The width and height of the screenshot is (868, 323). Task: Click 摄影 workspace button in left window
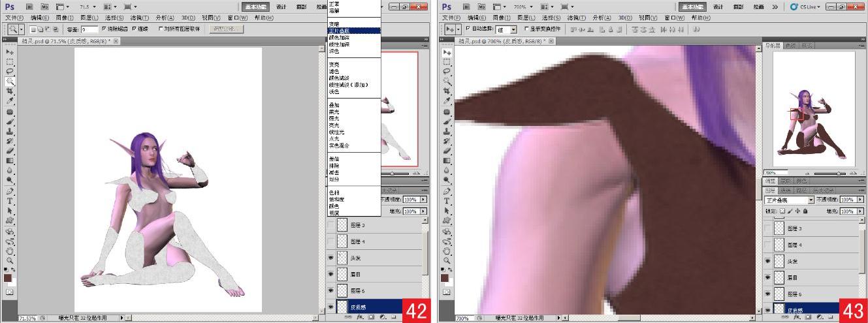click(x=302, y=7)
